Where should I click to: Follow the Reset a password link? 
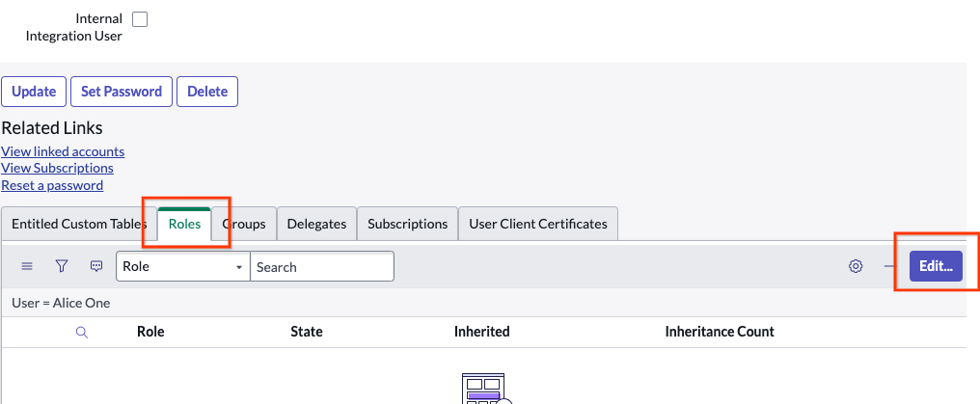52,185
